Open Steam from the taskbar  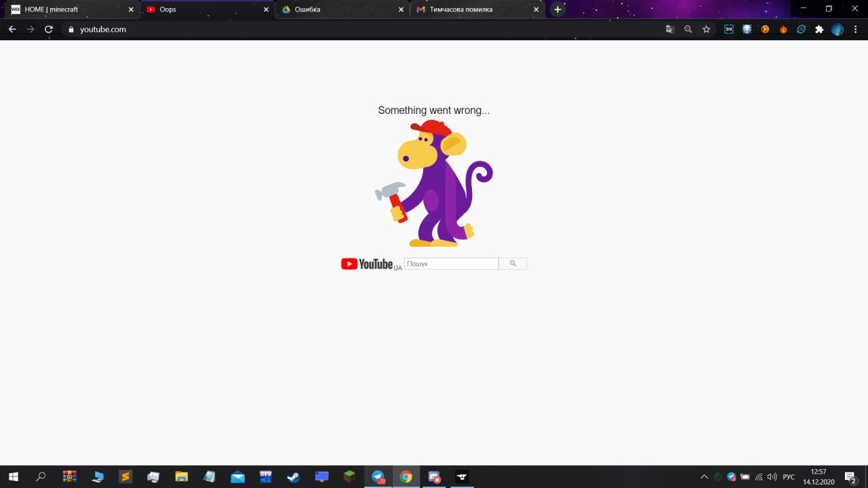tap(294, 477)
